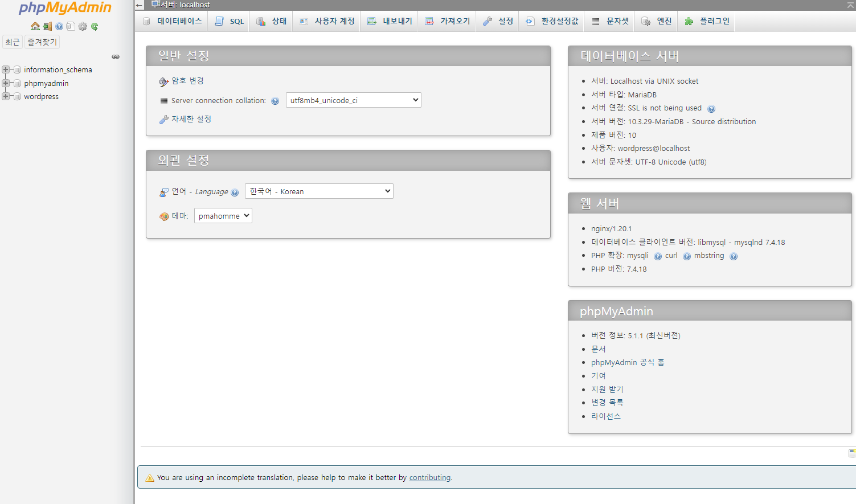Open the 내보내기 tab
856x504 pixels.
tap(390, 21)
